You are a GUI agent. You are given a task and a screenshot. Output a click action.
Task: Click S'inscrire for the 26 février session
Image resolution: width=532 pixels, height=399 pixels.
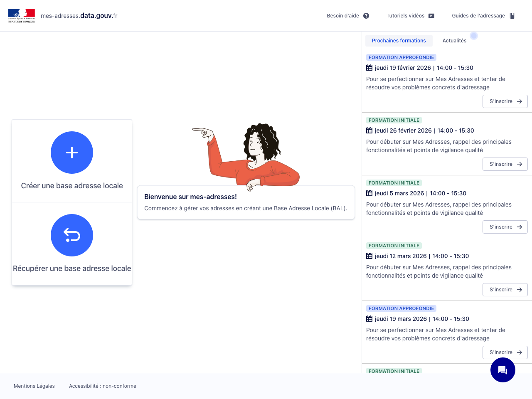coord(505,164)
